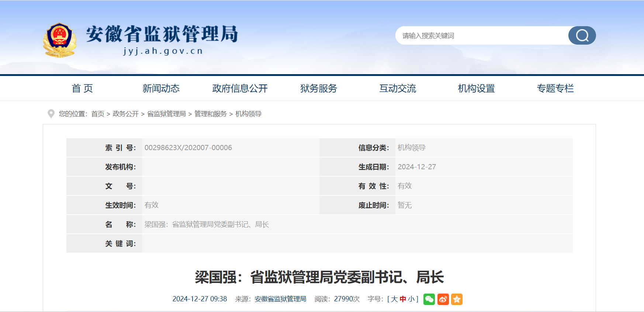Click the location pin icon
The height and width of the screenshot is (312, 644).
51,114
